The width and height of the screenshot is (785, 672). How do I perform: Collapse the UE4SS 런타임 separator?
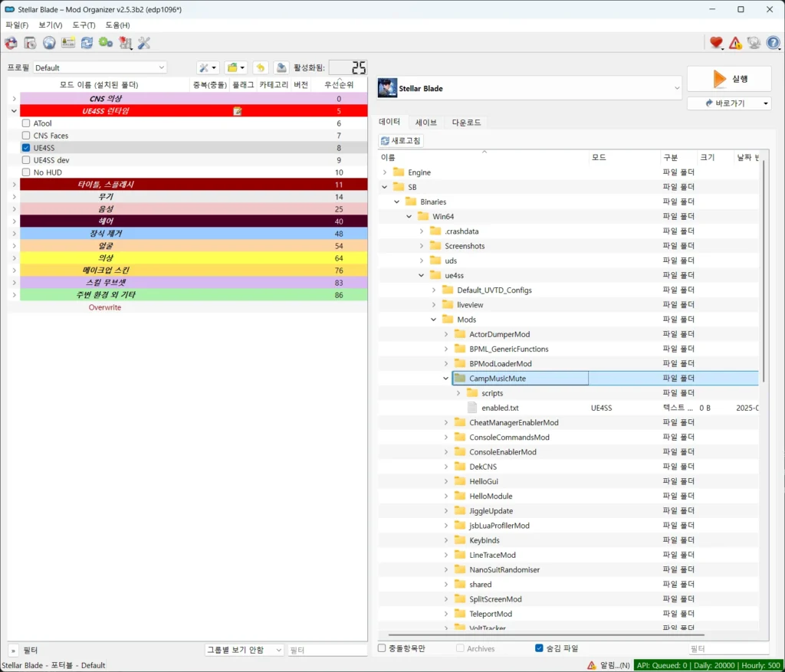click(14, 111)
